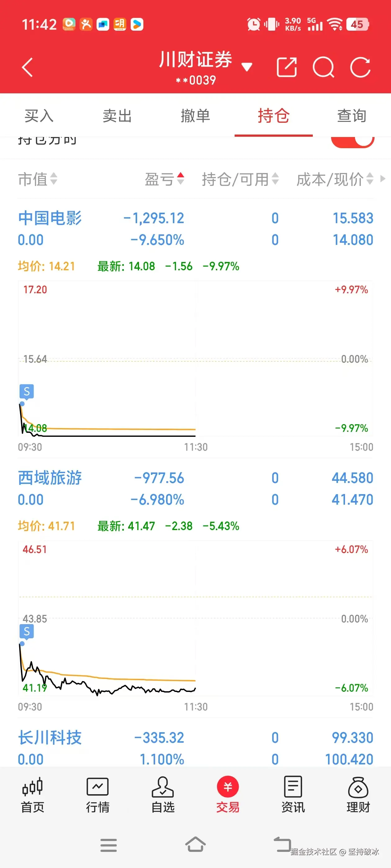This screenshot has height=868, width=391.
Task: Expand more columns arrow after 成本/现价
Action: click(383, 179)
